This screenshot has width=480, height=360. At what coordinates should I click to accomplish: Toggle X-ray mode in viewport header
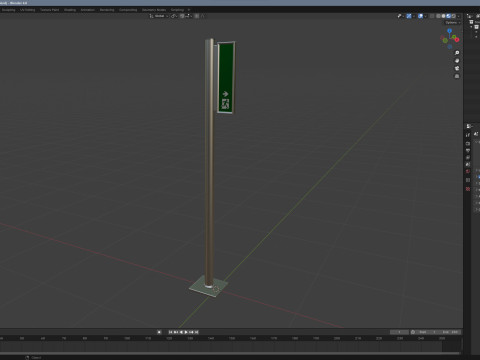coord(432,16)
